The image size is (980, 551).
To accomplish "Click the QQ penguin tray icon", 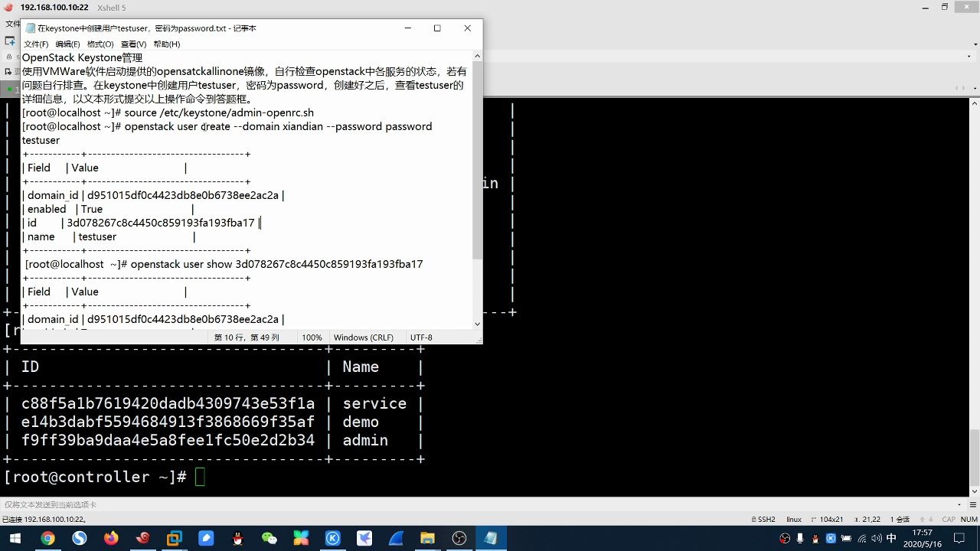I will pos(816,538).
